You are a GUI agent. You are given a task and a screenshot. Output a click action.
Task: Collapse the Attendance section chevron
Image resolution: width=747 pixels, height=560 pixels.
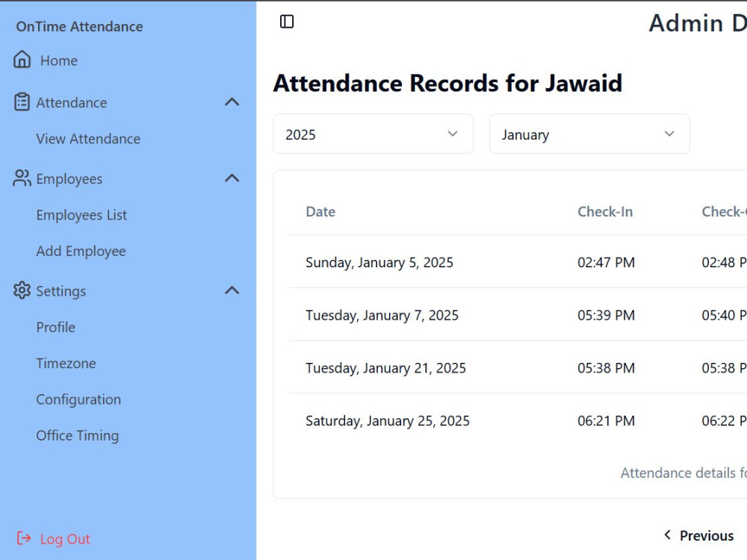click(233, 102)
